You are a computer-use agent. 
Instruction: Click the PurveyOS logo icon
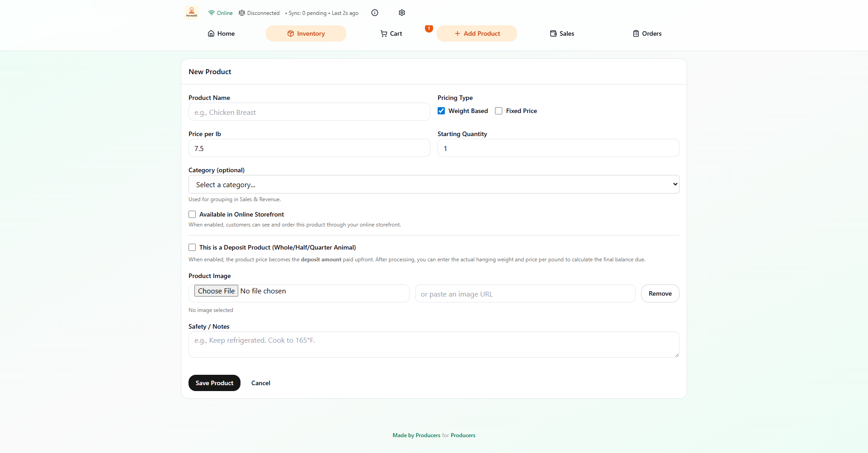(x=192, y=12)
